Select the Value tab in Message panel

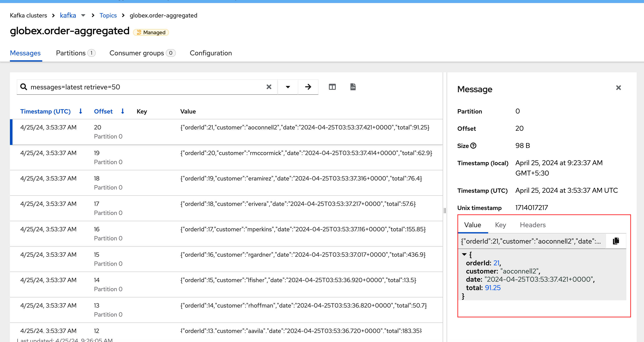tap(472, 225)
